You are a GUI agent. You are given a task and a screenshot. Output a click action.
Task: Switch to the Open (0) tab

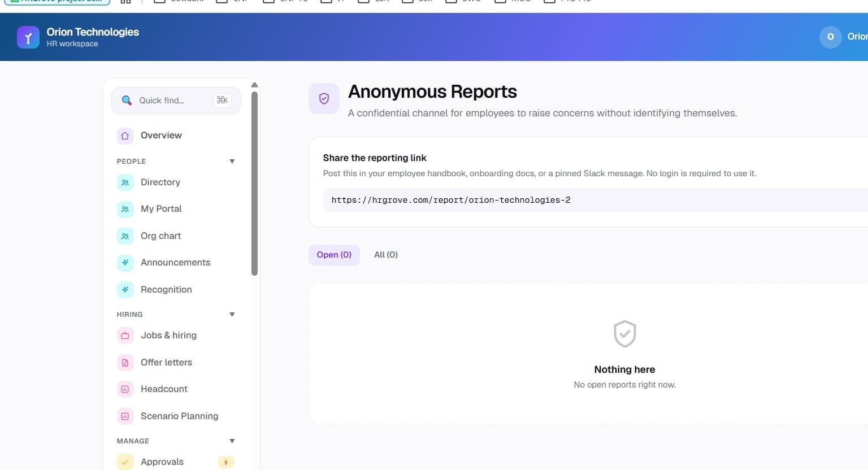334,255
